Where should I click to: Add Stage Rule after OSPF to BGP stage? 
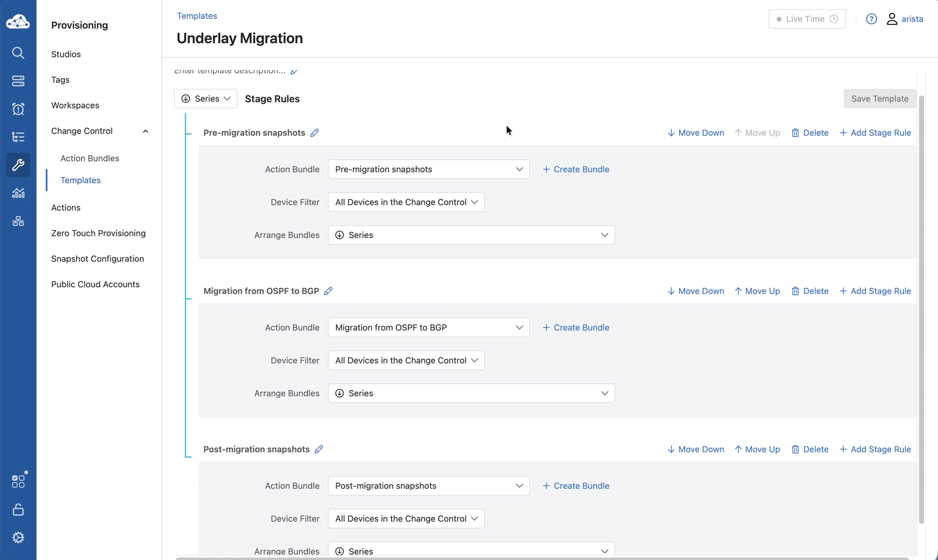click(875, 291)
